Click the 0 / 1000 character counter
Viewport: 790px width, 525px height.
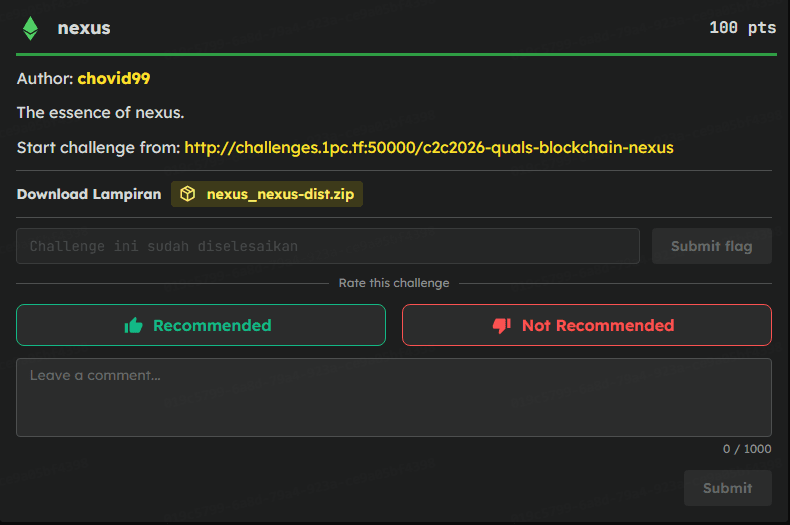[x=747, y=449]
